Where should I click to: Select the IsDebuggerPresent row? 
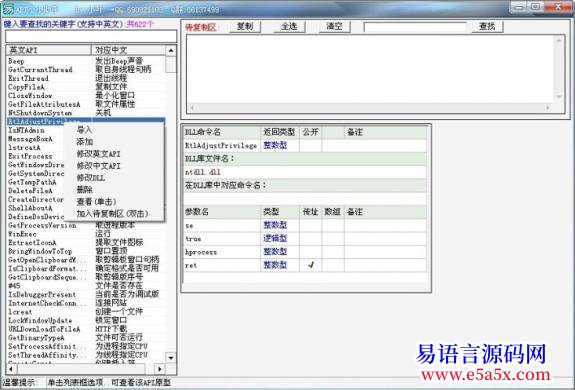tap(86, 295)
